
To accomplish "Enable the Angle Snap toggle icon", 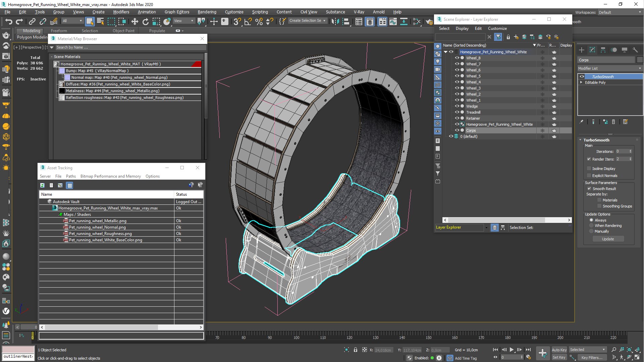I will [248, 22].
